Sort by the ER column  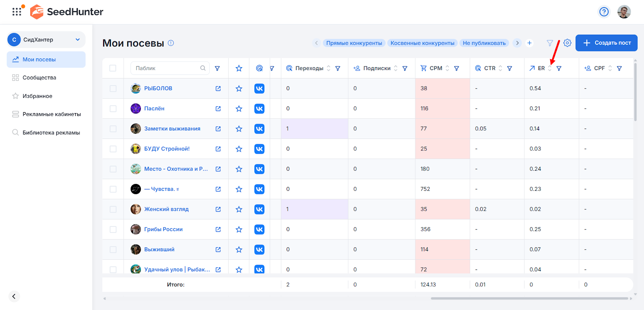(x=549, y=68)
